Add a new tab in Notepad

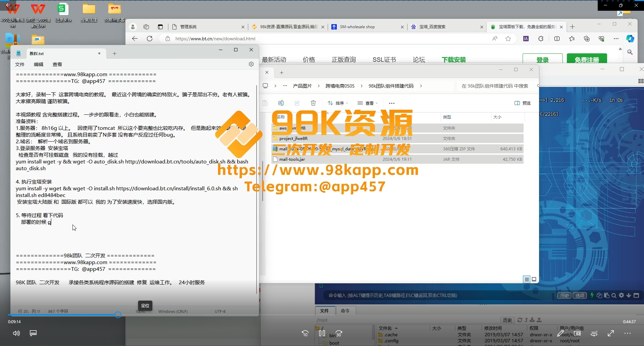click(x=114, y=53)
